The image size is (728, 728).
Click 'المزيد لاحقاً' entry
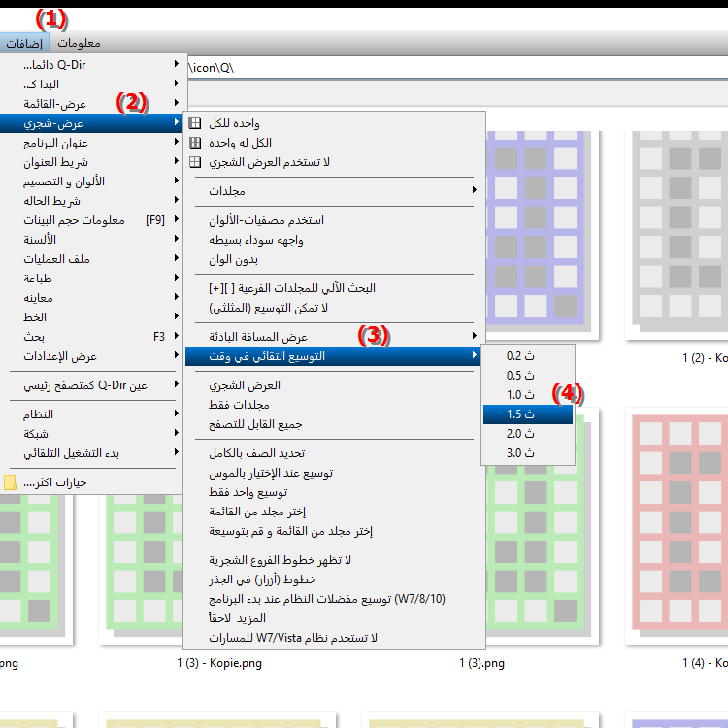pyautogui.click(x=332, y=618)
